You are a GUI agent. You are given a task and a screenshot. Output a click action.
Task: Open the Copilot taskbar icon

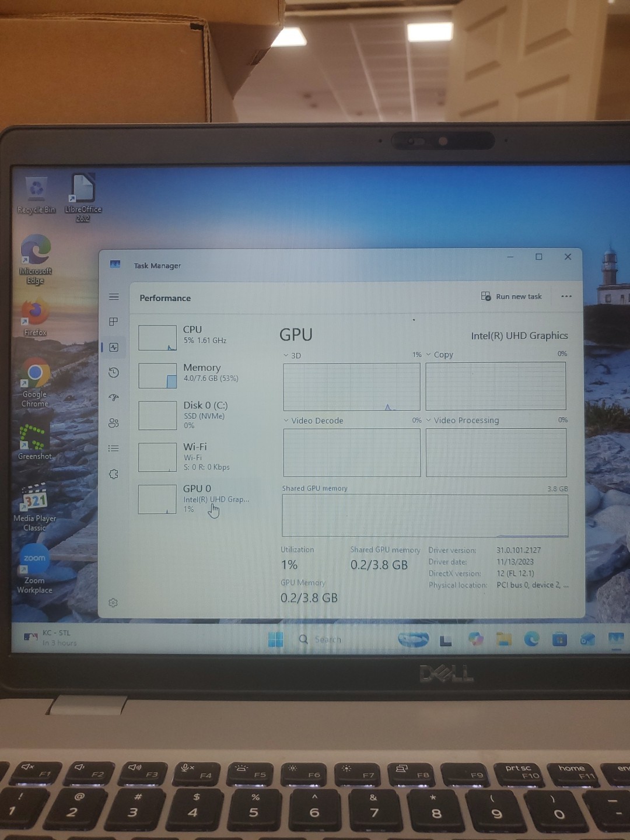475,639
